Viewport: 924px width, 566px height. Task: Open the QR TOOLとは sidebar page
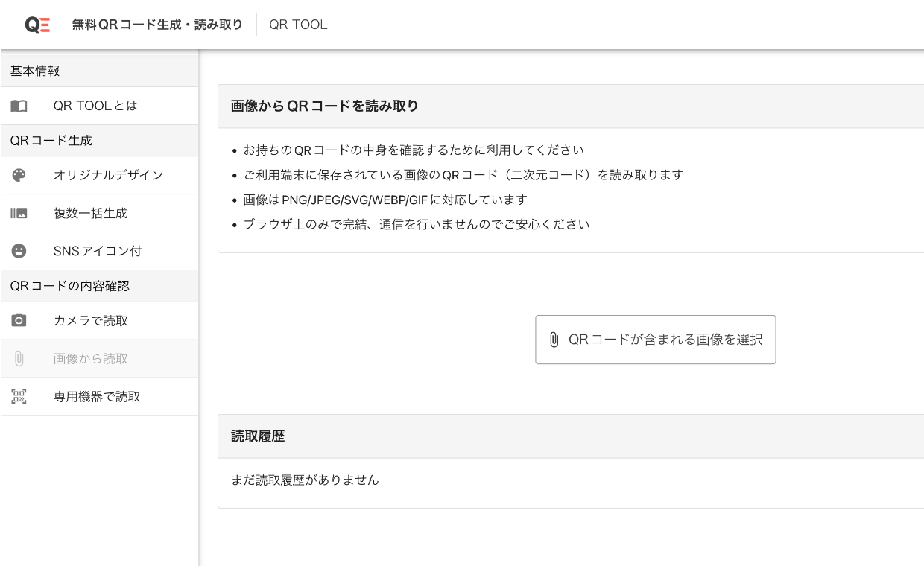[95, 106]
